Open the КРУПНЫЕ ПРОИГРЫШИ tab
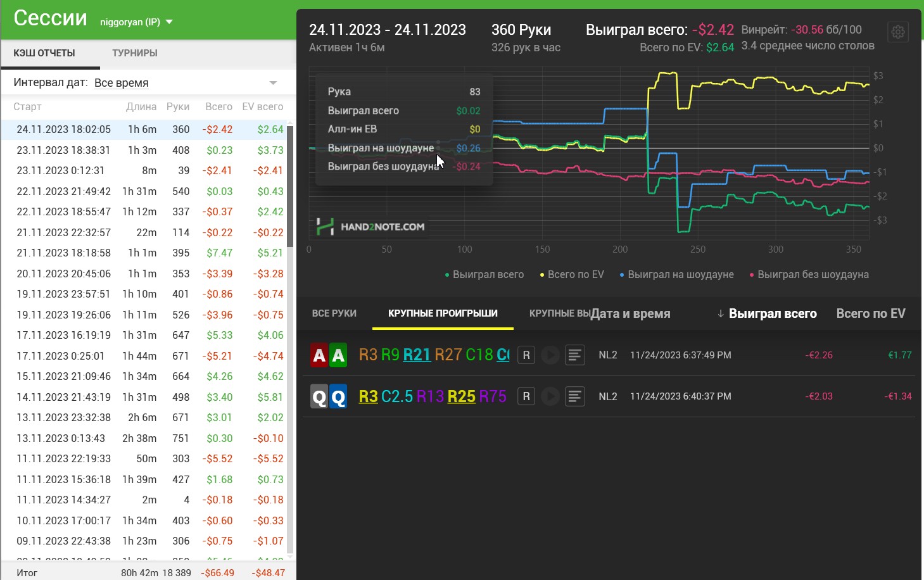 click(443, 313)
